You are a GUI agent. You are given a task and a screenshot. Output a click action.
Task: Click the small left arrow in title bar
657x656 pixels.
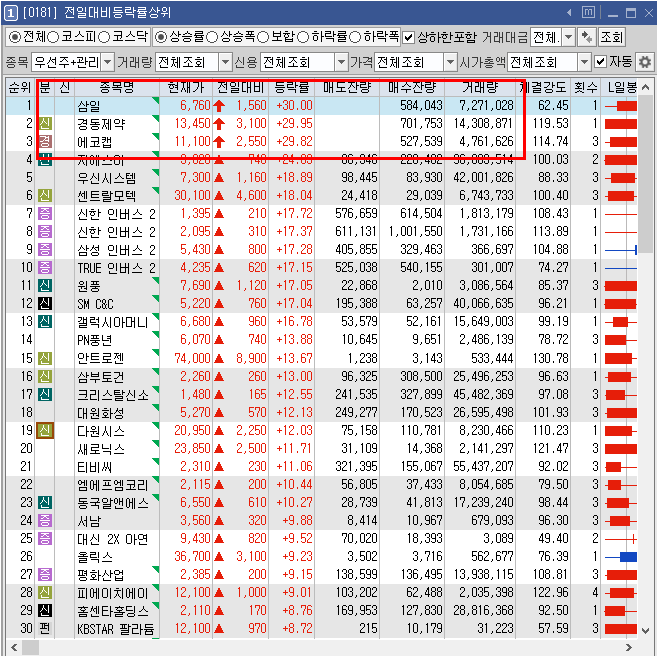pos(569,13)
